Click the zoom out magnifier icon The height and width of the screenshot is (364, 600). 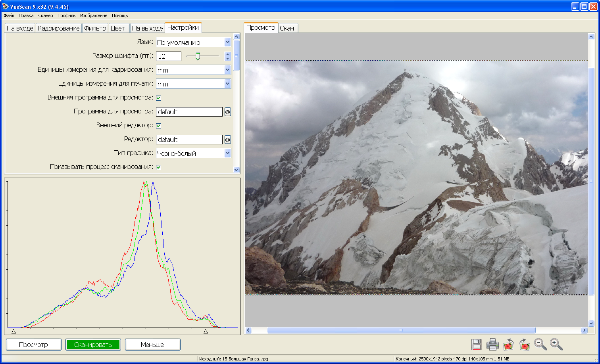pos(540,345)
